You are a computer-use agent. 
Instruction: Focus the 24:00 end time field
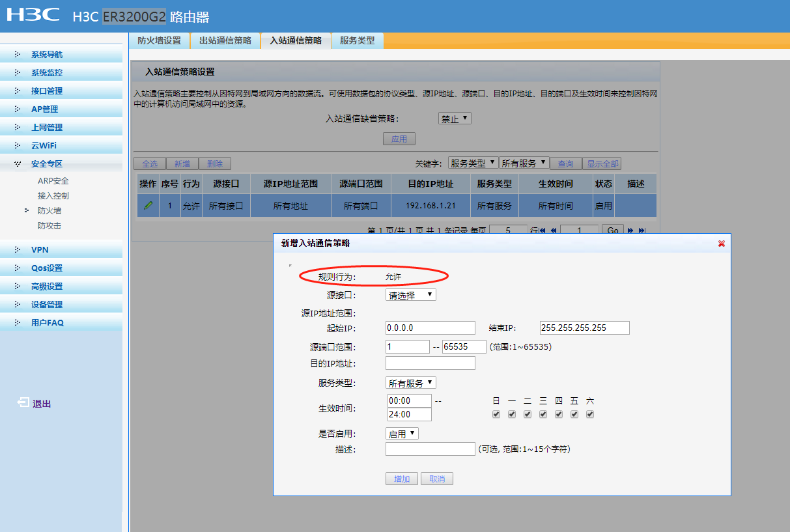point(409,414)
